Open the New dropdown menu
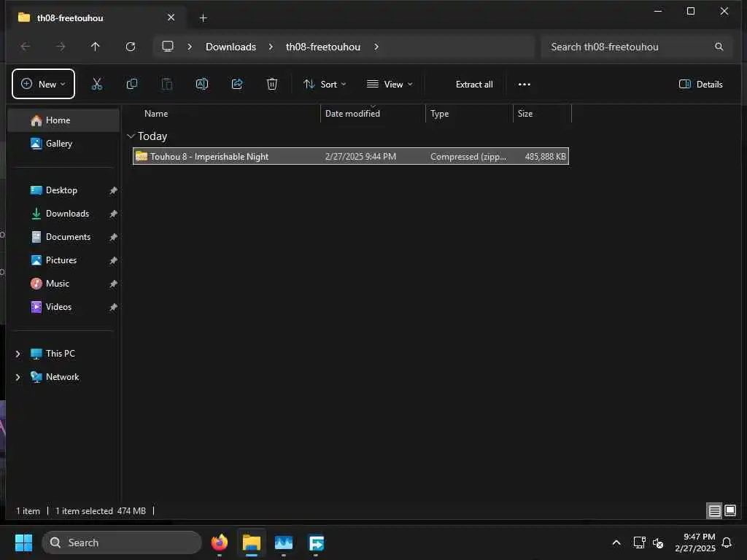Screen dimensions: 747x560 click(x=43, y=85)
